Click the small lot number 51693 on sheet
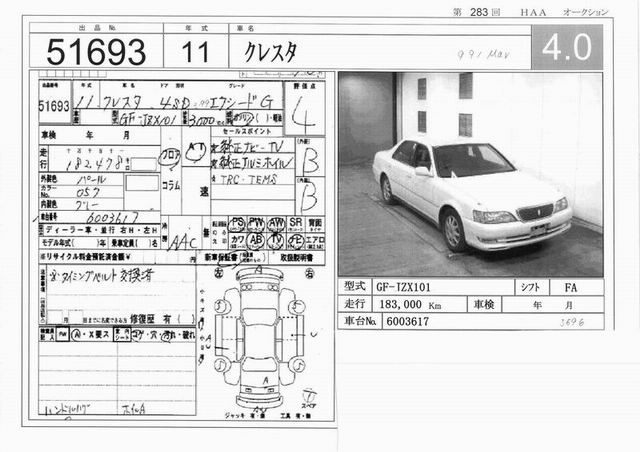640x452 pixels. (x=54, y=106)
